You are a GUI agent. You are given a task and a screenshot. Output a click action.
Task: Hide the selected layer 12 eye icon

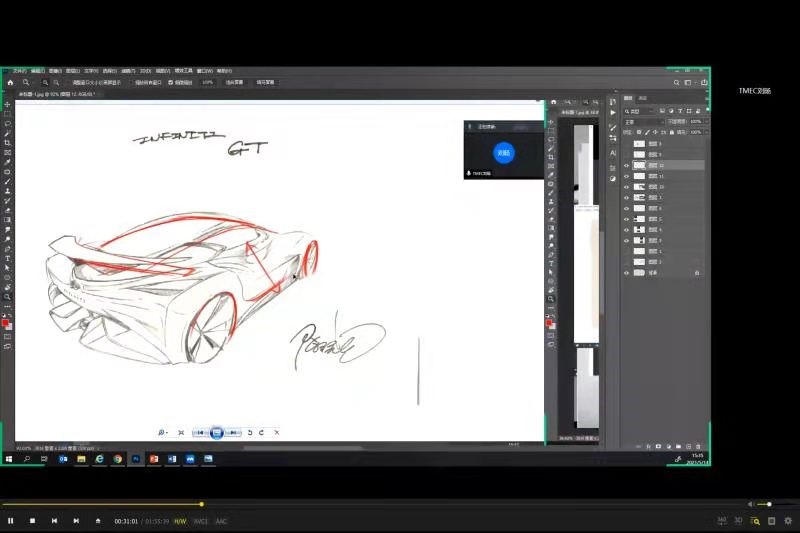point(627,166)
